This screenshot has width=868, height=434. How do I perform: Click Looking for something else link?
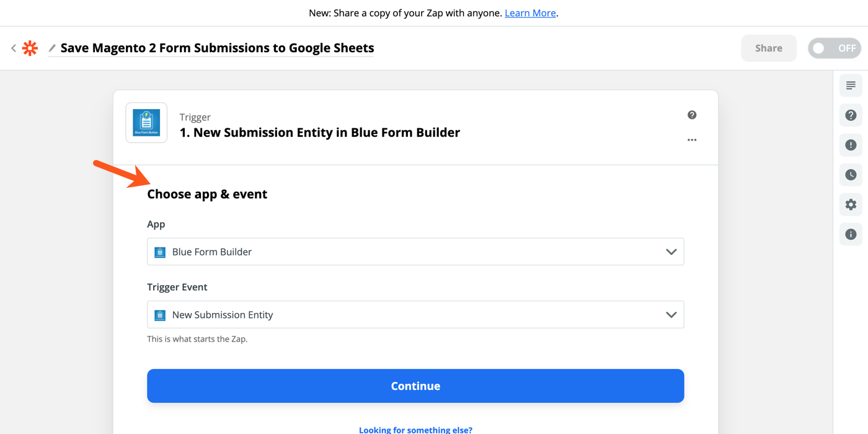[x=415, y=429]
